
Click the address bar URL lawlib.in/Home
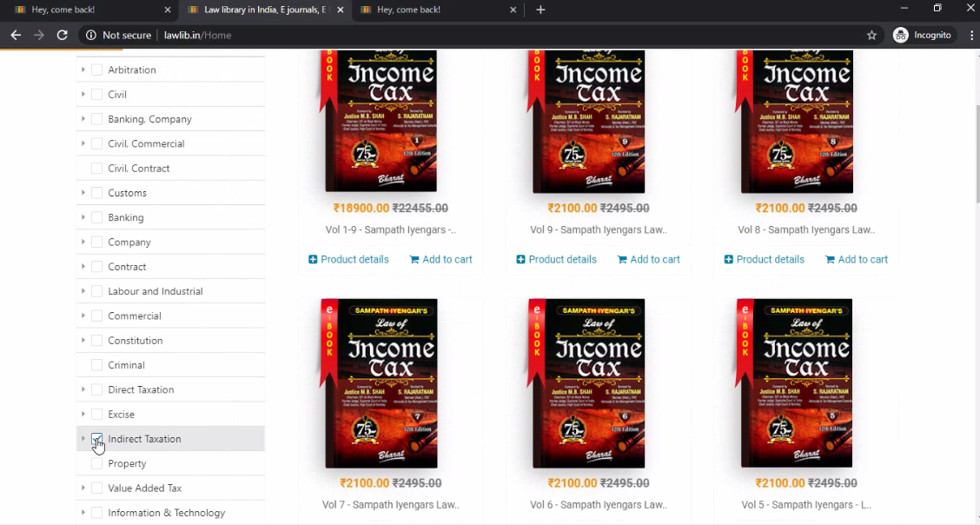[197, 35]
